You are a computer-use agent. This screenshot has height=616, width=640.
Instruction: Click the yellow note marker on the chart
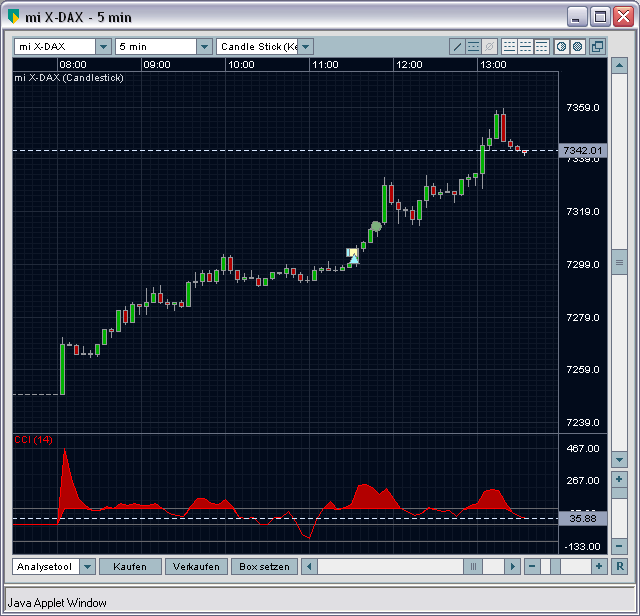pos(351,252)
